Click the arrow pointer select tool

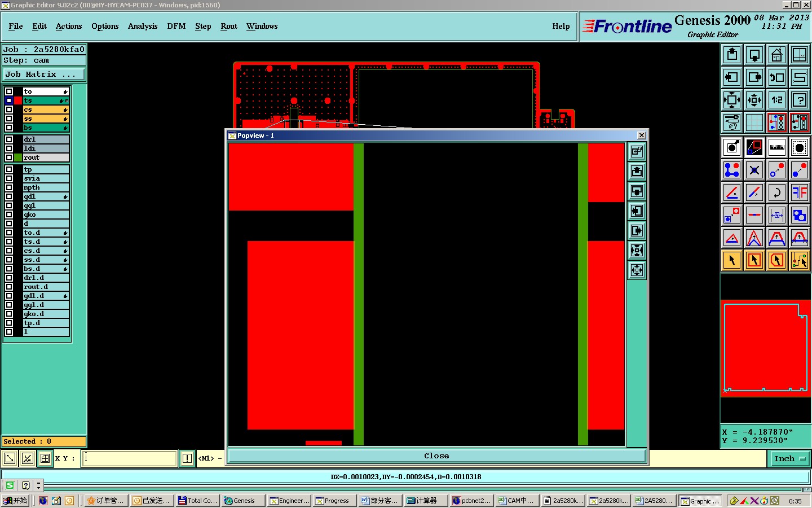732,260
